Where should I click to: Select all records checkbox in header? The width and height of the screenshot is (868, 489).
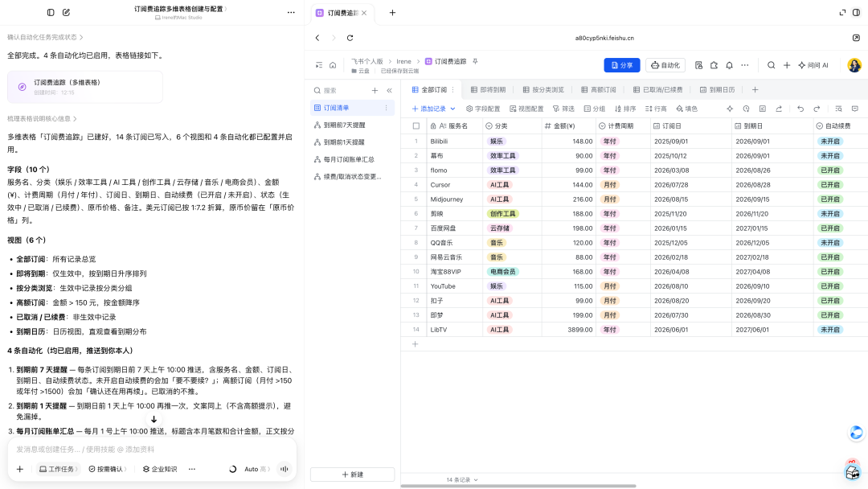416,126
